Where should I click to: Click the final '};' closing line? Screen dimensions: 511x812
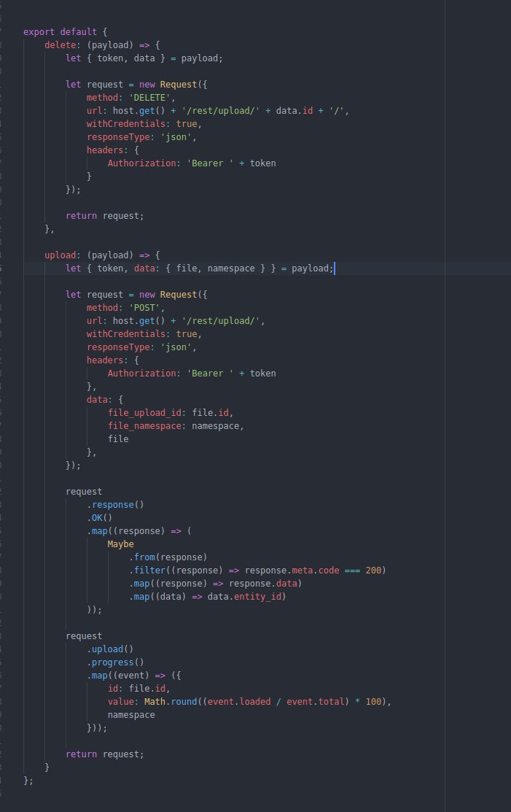(x=28, y=781)
